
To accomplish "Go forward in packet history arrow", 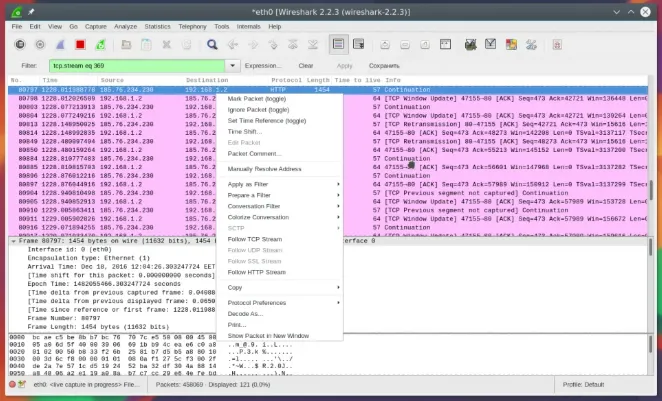I will pyautogui.click(x=252, y=44).
